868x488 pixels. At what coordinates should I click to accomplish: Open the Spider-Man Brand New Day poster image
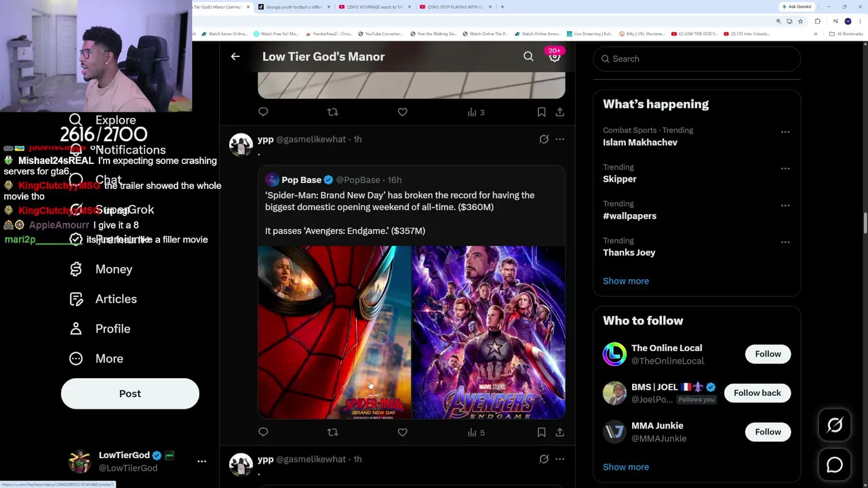(334, 332)
